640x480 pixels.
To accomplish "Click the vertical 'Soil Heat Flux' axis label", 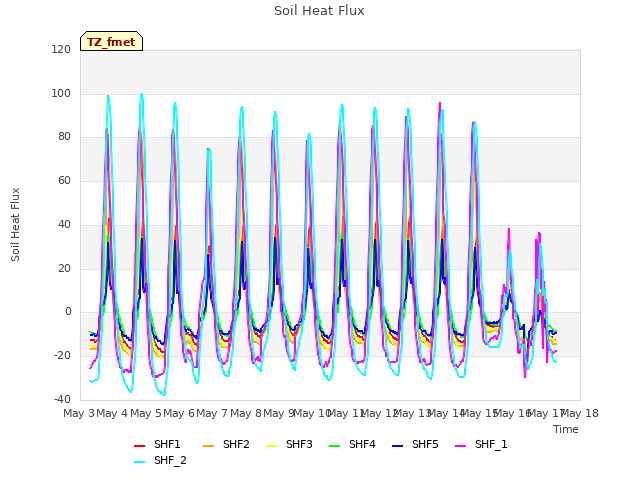I will click(15, 224).
